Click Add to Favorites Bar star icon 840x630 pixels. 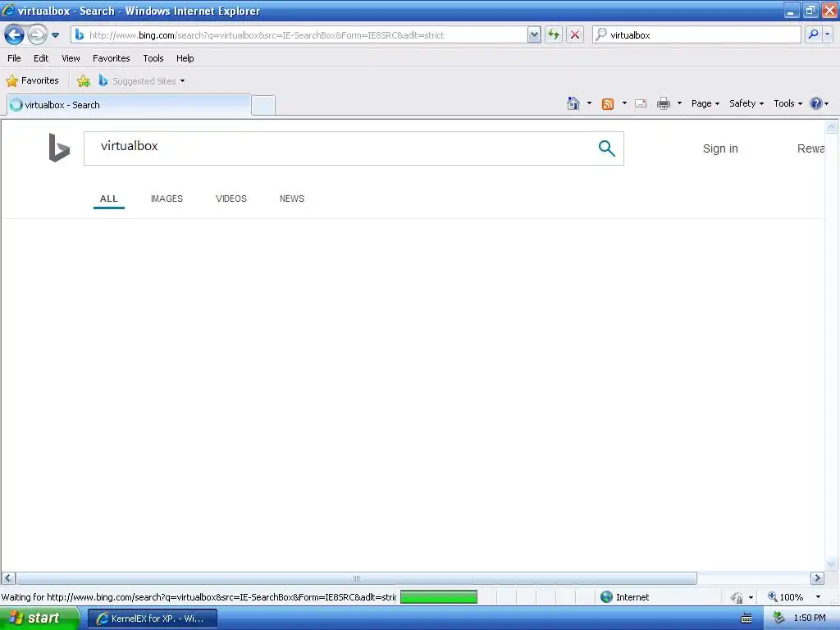tap(84, 81)
